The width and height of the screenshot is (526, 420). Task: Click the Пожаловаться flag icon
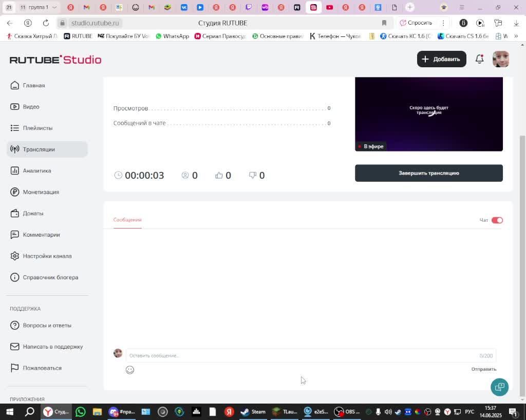tap(14, 368)
